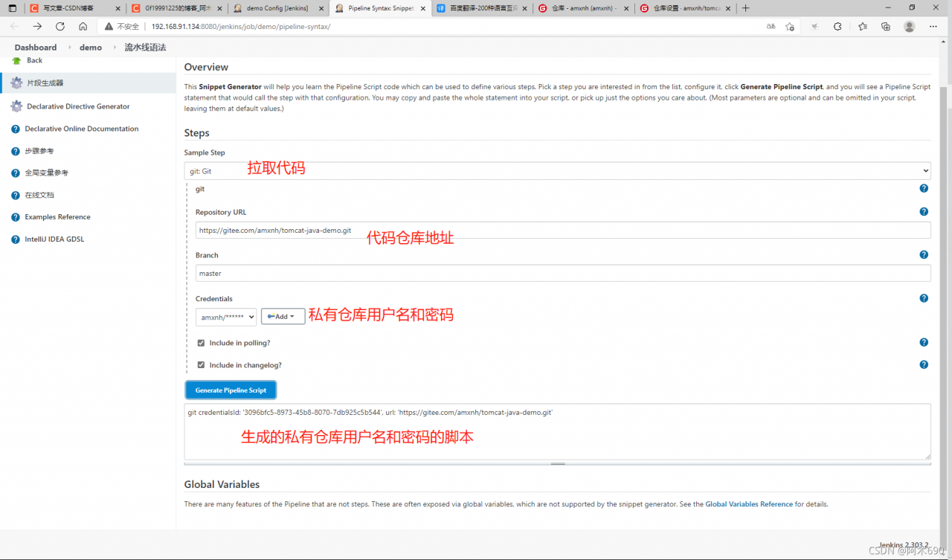Click the help icon for git step

924,189
